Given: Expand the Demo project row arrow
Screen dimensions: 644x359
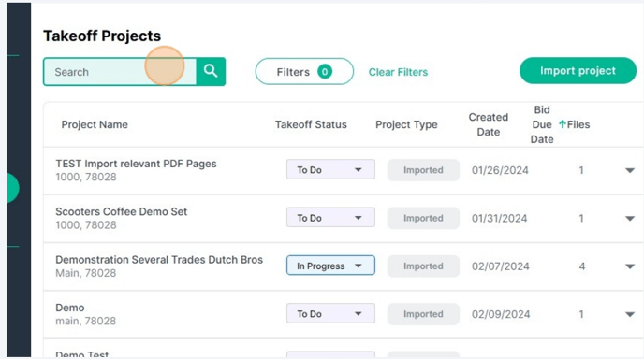Looking at the screenshot, I should coord(630,314).
